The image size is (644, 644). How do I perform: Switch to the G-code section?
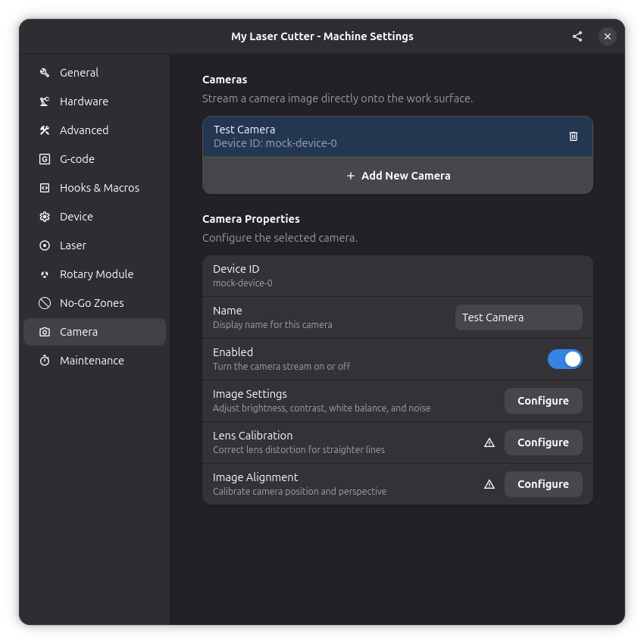[95, 159]
